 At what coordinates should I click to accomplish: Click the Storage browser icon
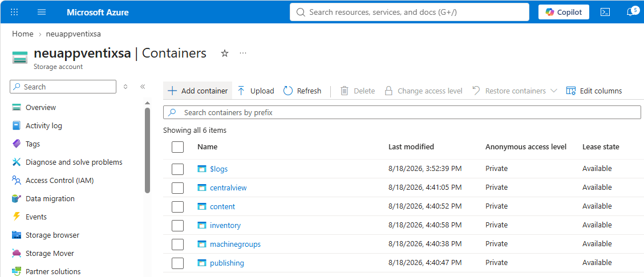(17, 235)
